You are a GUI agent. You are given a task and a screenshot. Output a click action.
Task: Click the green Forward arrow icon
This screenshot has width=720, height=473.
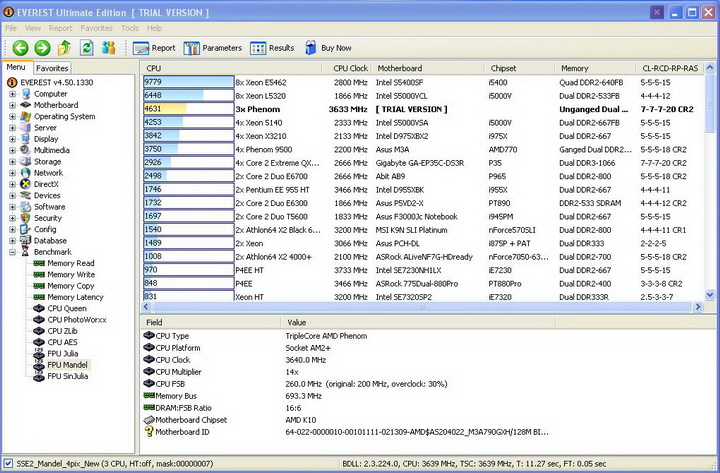pos(42,48)
